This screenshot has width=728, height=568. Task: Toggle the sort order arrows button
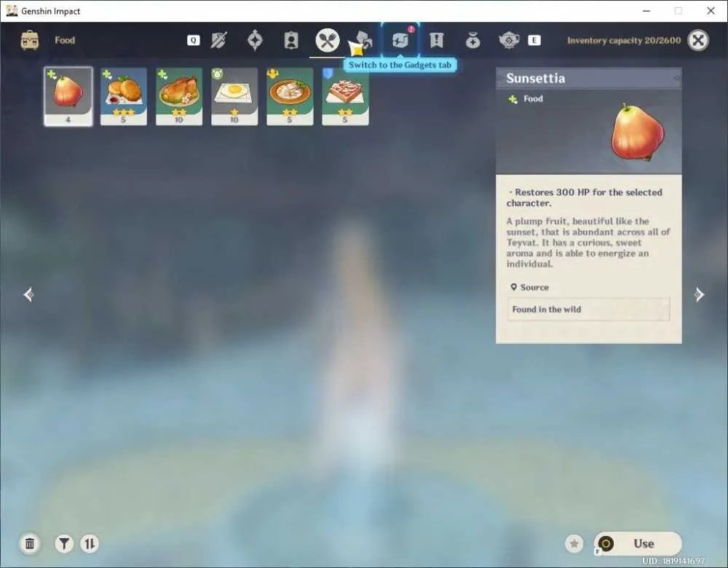[90, 543]
